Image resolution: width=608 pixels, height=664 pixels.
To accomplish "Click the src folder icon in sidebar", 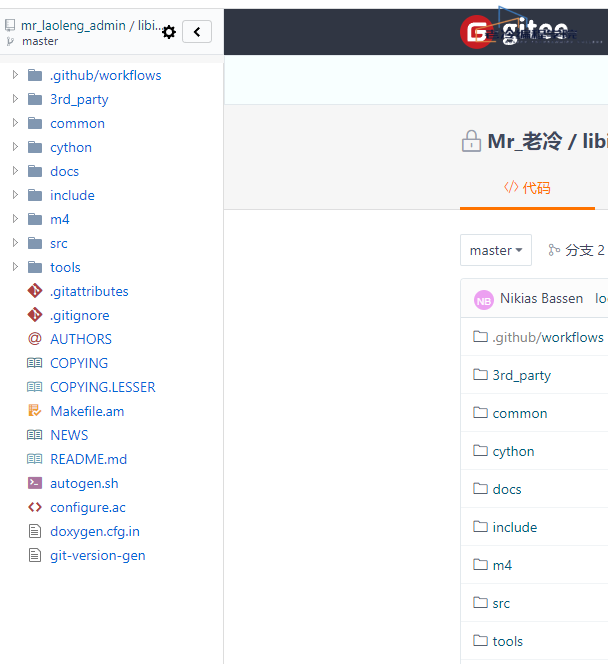I will click(x=35, y=243).
